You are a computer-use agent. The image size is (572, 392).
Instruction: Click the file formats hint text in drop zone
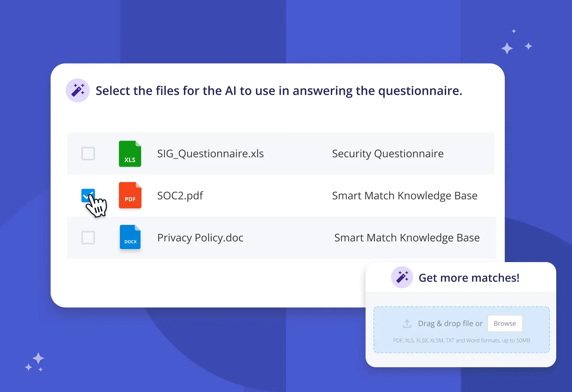(461, 340)
